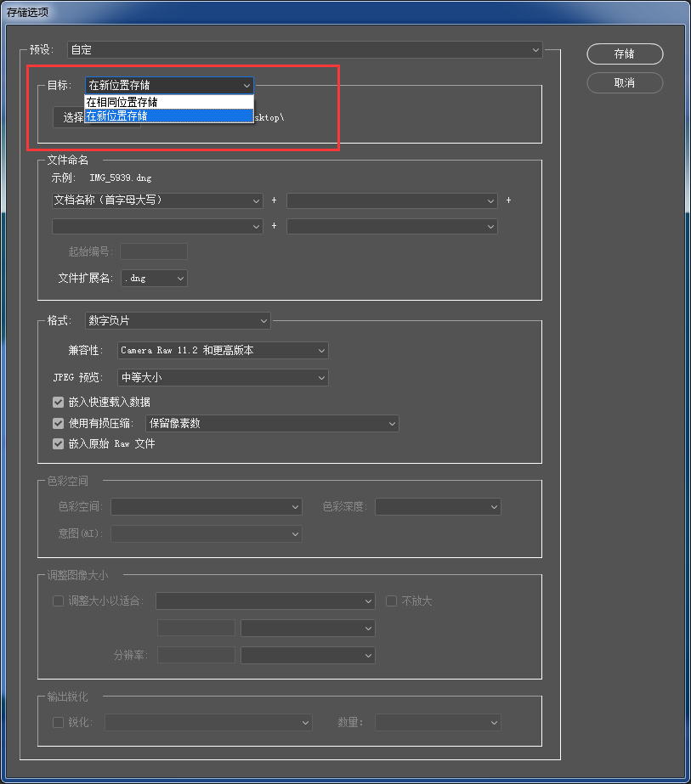Image resolution: width=691 pixels, height=784 pixels.
Task: Collapse the 目标 destination combo box
Action: [x=169, y=86]
